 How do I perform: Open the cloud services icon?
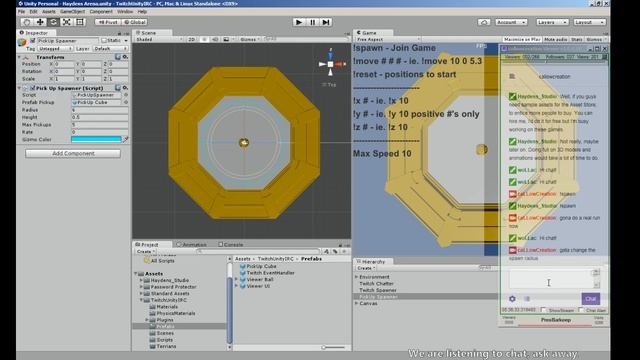click(484, 22)
